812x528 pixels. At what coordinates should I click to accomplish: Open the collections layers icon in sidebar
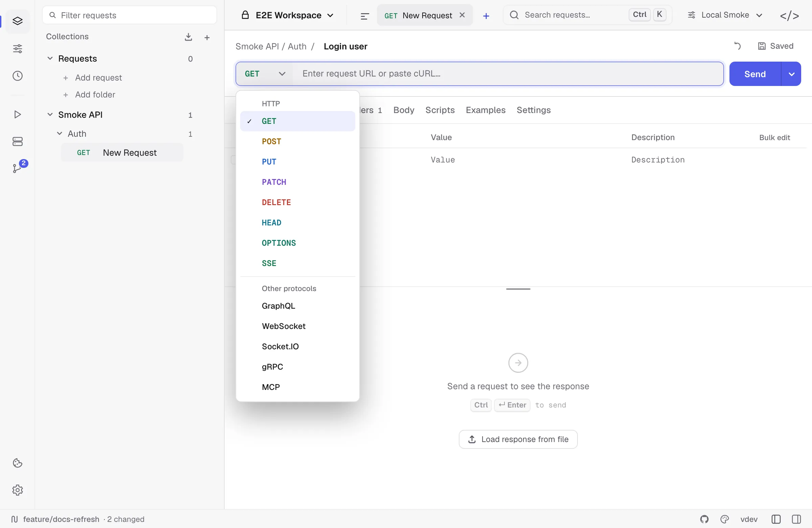coord(17,21)
